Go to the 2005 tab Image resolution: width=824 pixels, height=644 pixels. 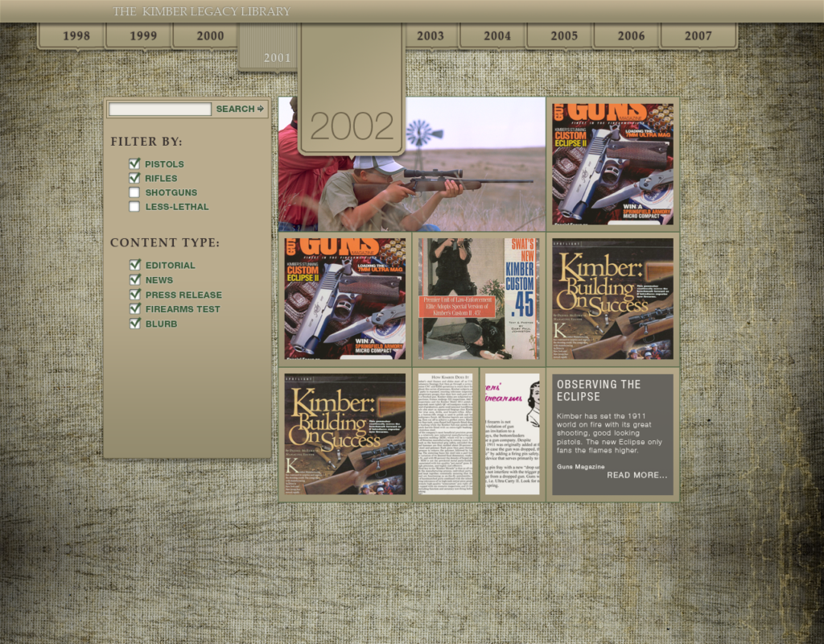(560, 35)
